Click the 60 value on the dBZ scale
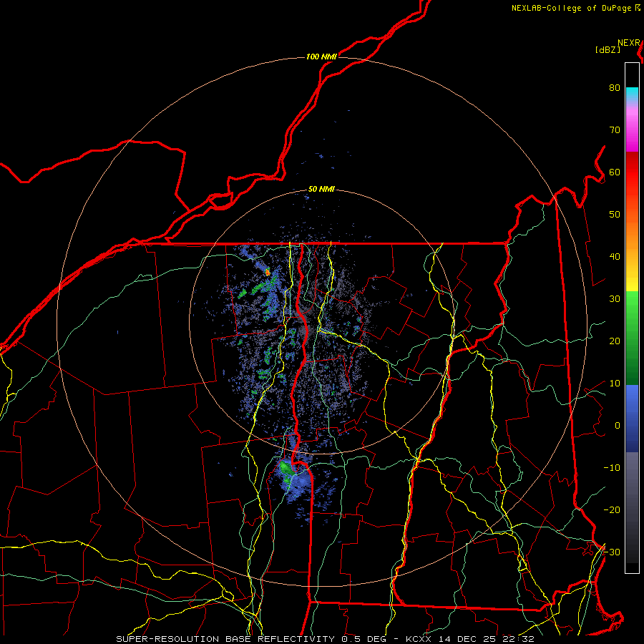The width and height of the screenshot is (644, 644). [x=615, y=172]
